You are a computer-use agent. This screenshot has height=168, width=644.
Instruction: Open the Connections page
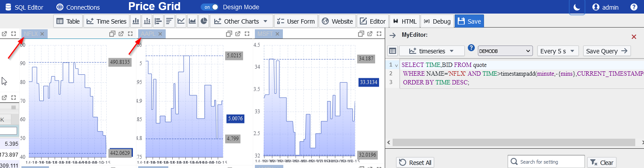(78, 7)
